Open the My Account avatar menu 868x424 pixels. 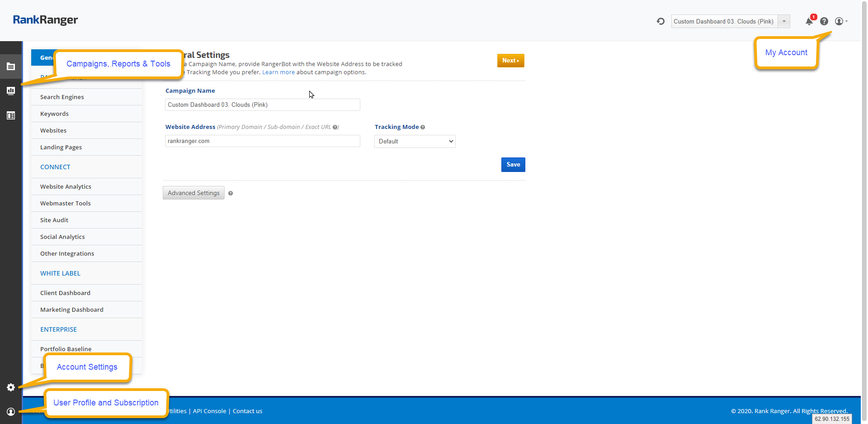click(840, 21)
